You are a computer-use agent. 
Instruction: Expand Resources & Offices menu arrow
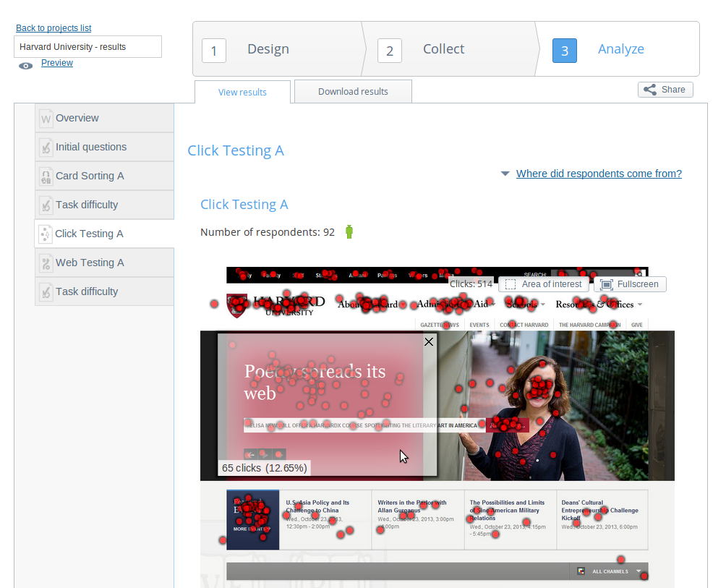[640, 304]
